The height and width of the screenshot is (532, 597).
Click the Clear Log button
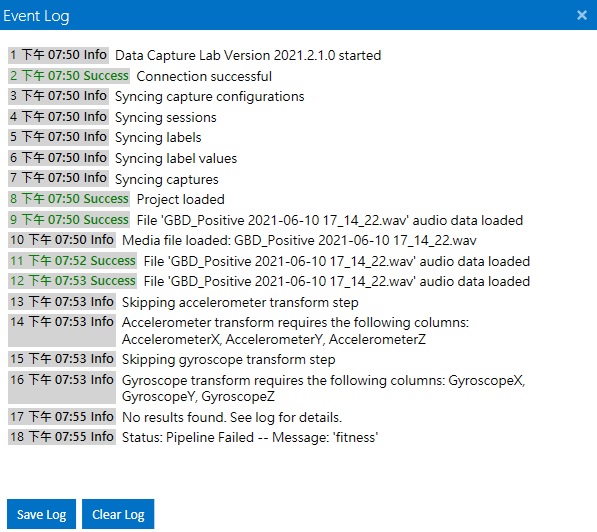(118, 514)
